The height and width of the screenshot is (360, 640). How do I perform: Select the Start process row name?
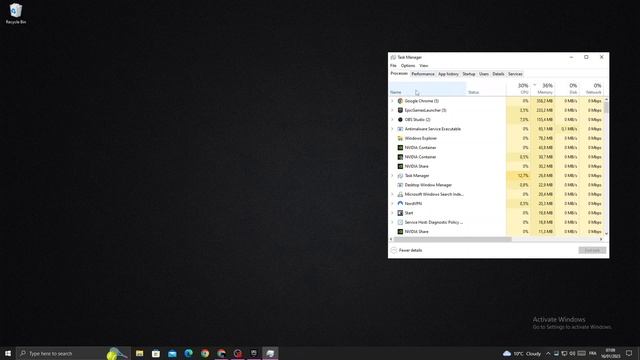click(x=409, y=213)
